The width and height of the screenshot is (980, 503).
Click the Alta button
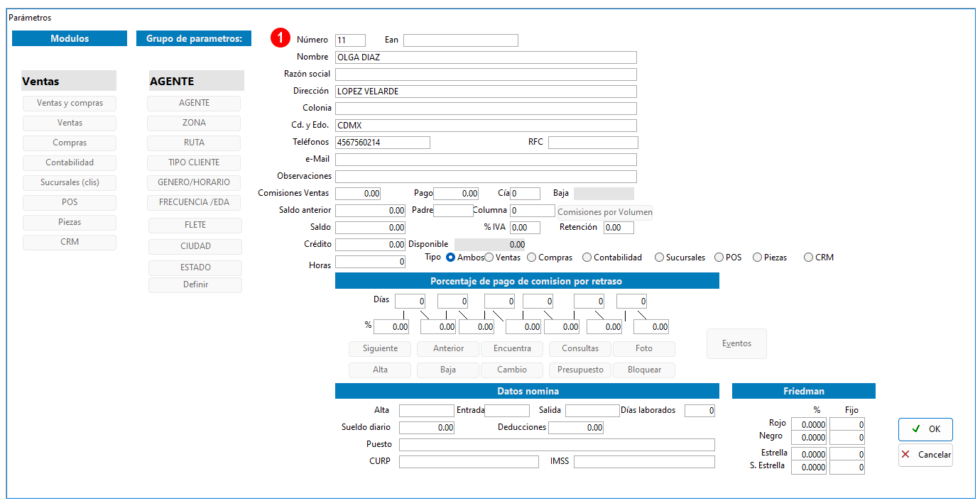(x=379, y=370)
